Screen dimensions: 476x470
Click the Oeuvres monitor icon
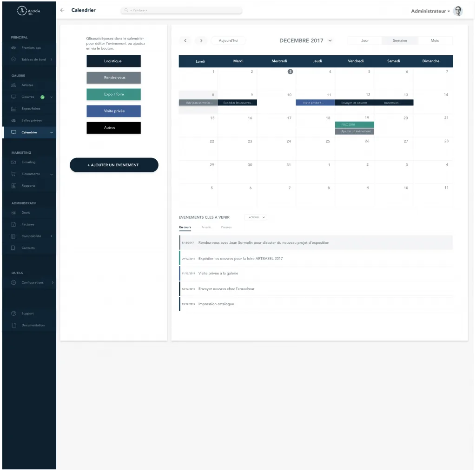tap(13, 97)
